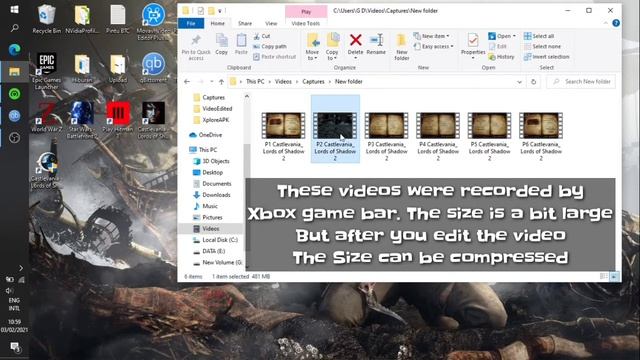The width and height of the screenshot is (640, 360).
Task: Click the Microsoft Edge taskbar icon
Action: 14,50
